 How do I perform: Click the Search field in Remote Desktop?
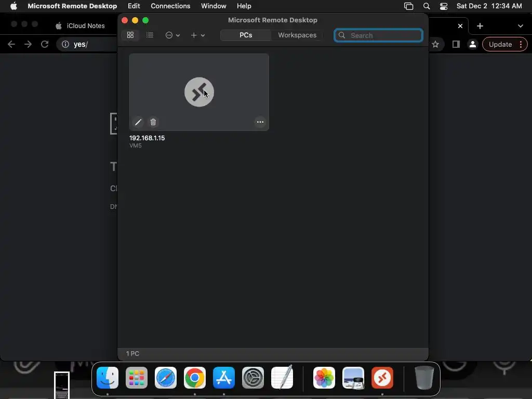tap(378, 35)
